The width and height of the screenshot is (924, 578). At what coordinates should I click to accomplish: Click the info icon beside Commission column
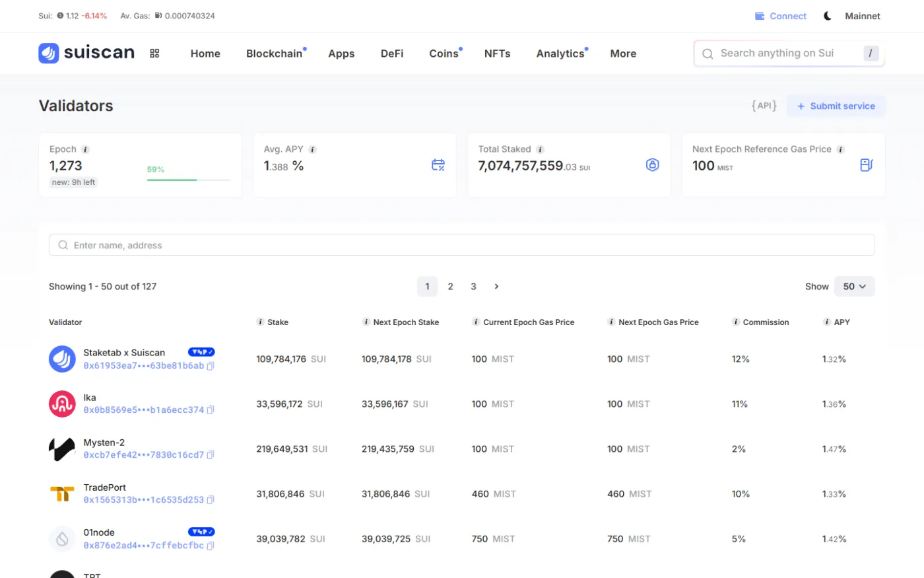(x=736, y=322)
